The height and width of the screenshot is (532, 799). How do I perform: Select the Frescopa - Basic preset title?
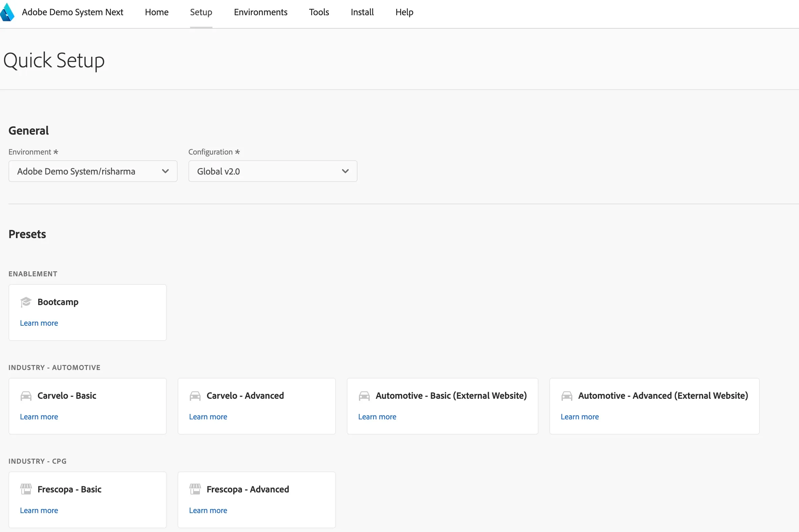tap(70, 489)
